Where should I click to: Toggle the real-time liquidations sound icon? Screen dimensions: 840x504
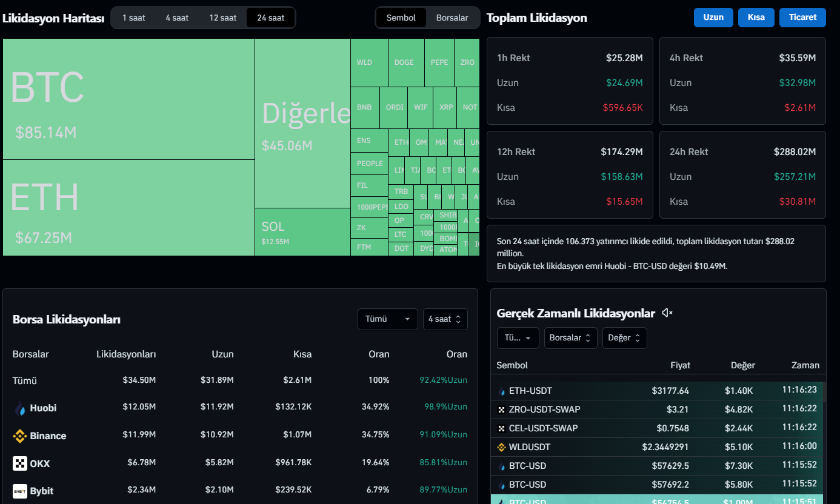(667, 313)
